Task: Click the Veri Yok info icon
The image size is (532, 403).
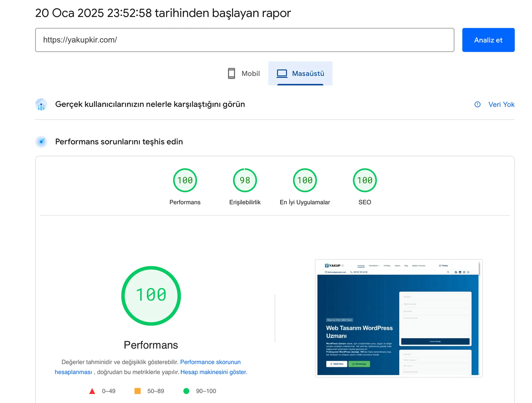Action: pos(477,104)
